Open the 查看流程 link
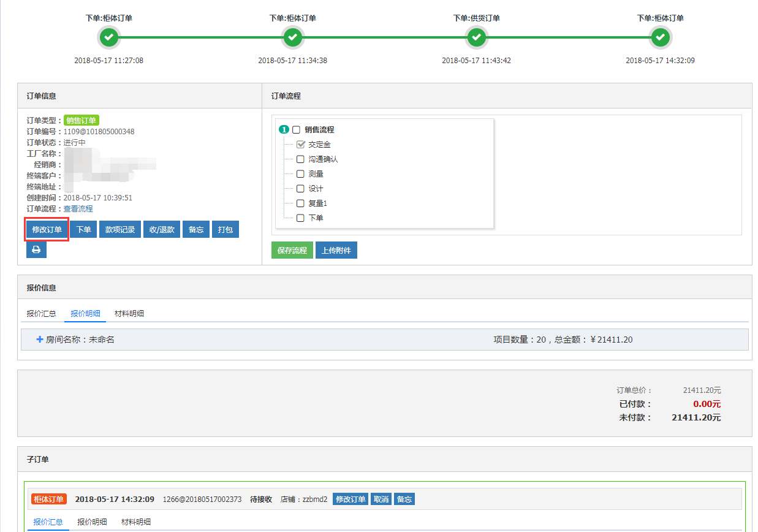 coord(78,209)
